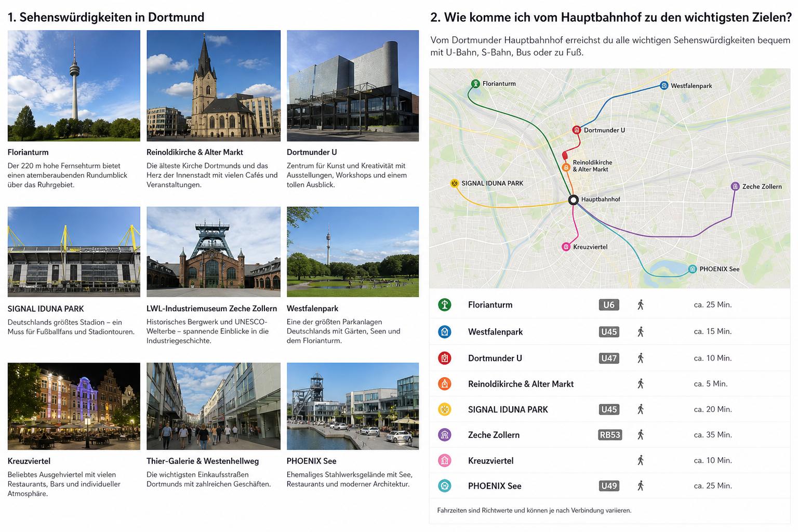Click walking icon in Dortmunder U row
Viewport: 798px width, 532px height.
[641, 358]
